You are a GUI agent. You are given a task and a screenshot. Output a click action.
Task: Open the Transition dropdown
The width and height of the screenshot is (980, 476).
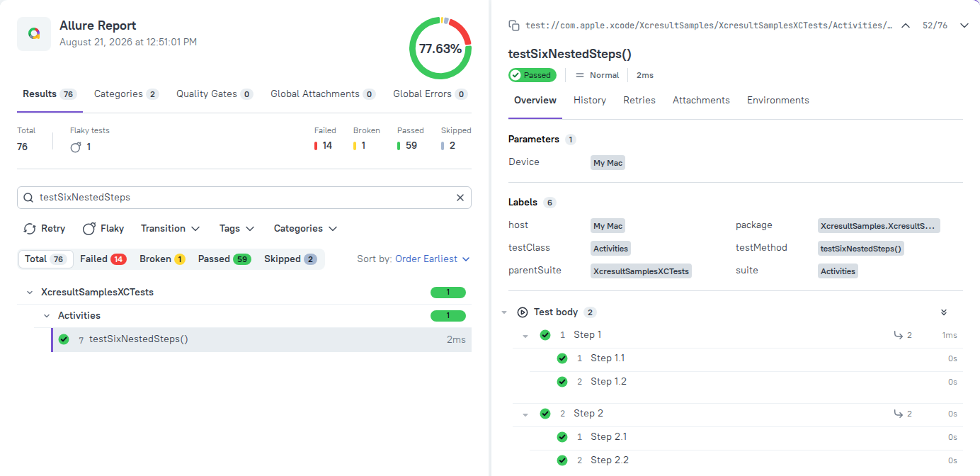coord(170,229)
